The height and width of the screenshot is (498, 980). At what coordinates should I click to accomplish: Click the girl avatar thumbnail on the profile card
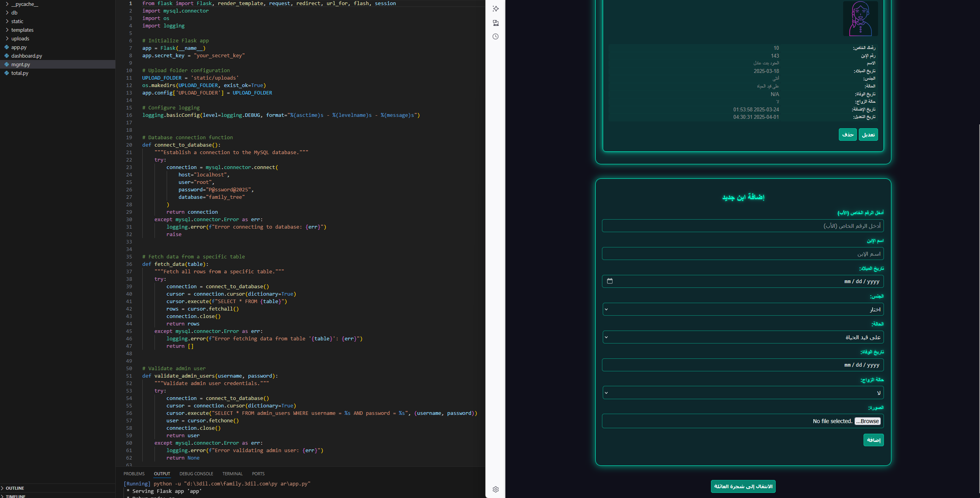(861, 18)
